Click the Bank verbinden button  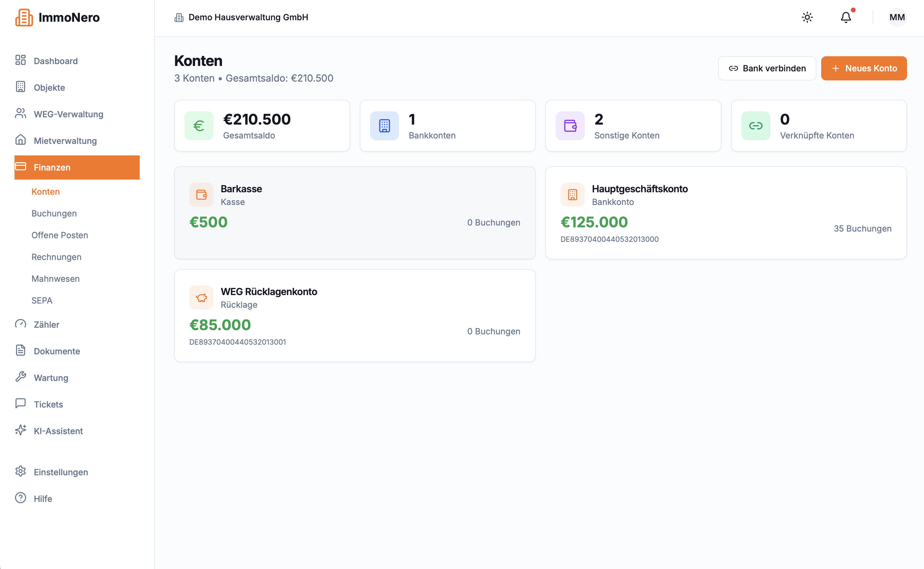point(767,68)
